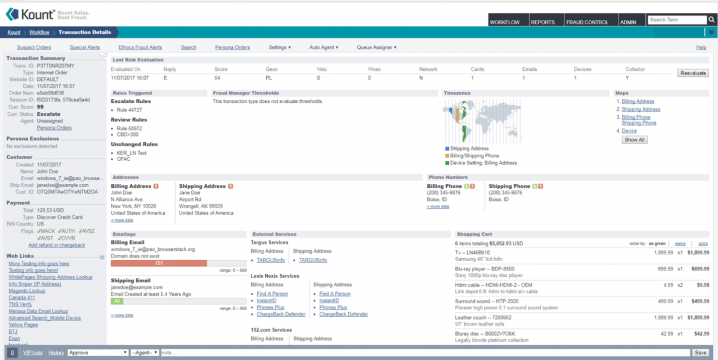Open the Billing Address map link
The height and width of the screenshot is (360, 718).
pyautogui.click(x=638, y=101)
